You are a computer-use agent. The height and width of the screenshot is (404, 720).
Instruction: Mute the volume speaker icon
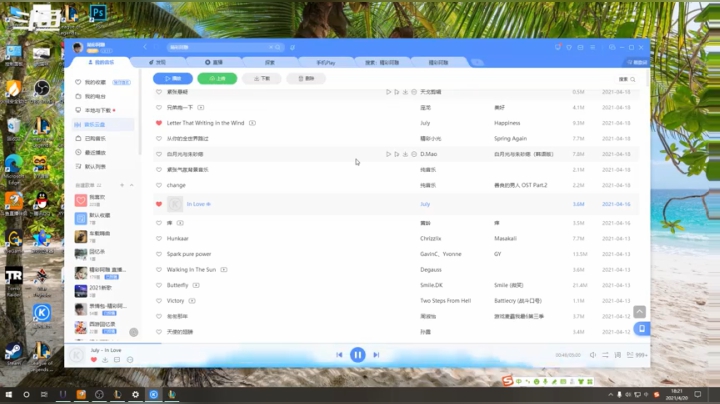pos(593,355)
